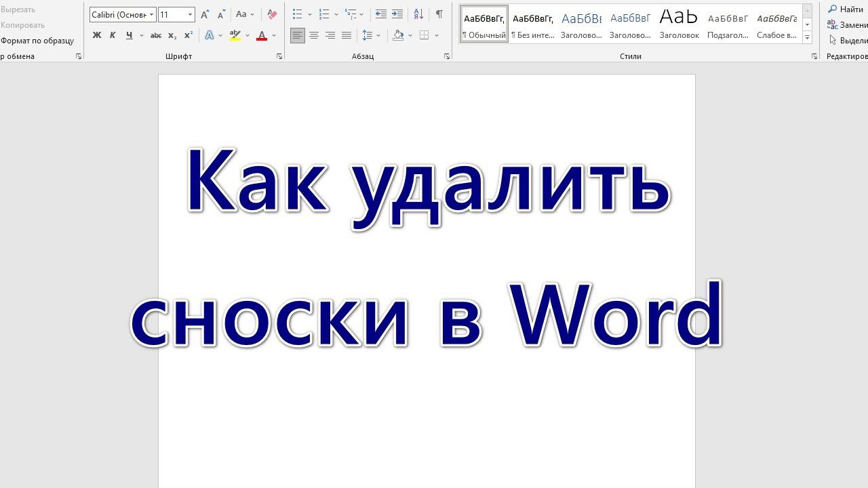The width and height of the screenshot is (868, 488).
Task: Toggle bold formatting (Ж)
Action: click(x=96, y=35)
